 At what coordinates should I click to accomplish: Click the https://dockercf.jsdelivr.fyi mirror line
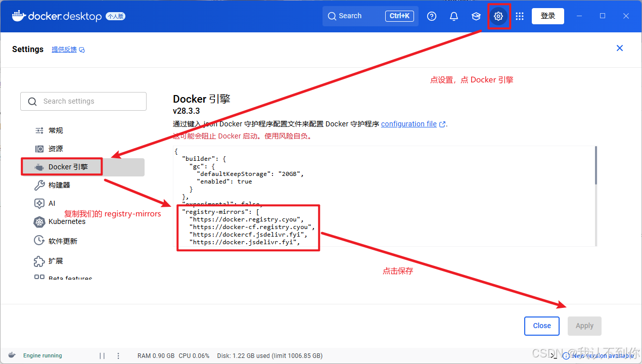(x=248, y=235)
